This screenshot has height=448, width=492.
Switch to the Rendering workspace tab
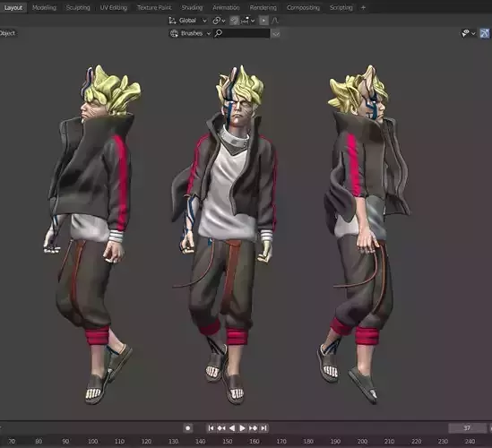pyautogui.click(x=263, y=7)
